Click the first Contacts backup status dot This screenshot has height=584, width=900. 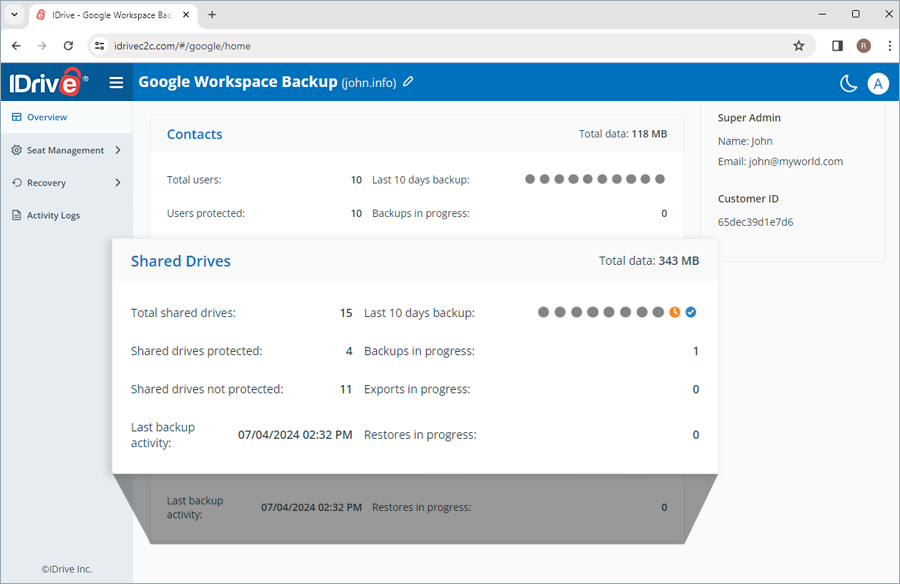tap(530, 179)
